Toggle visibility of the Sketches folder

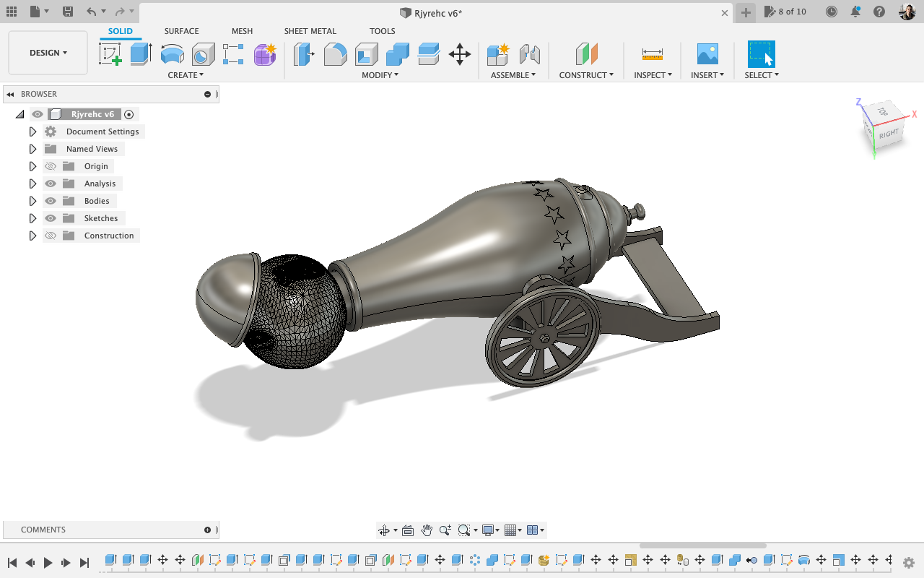pos(51,218)
